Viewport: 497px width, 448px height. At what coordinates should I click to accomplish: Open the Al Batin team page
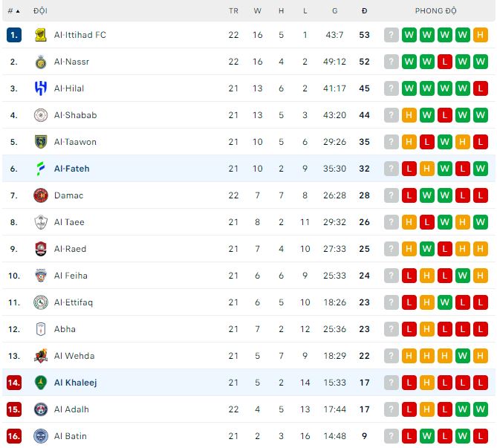click(x=69, y=436)
